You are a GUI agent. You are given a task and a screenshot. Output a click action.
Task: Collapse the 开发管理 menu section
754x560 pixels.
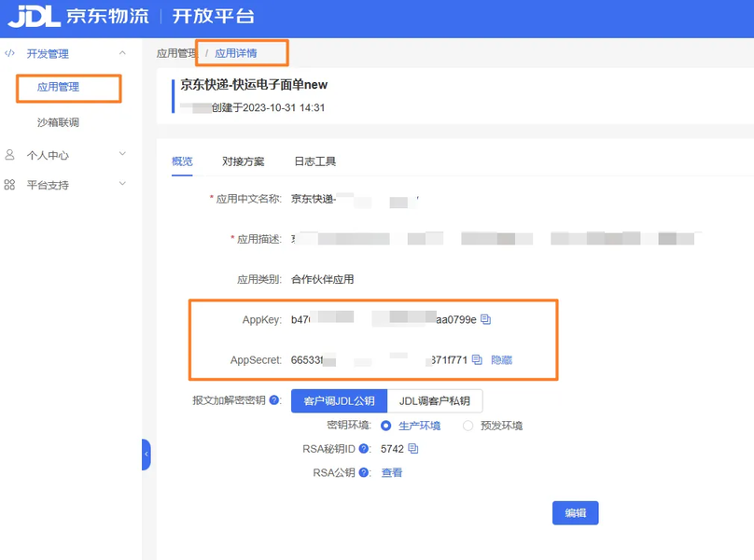pos(122,54)
